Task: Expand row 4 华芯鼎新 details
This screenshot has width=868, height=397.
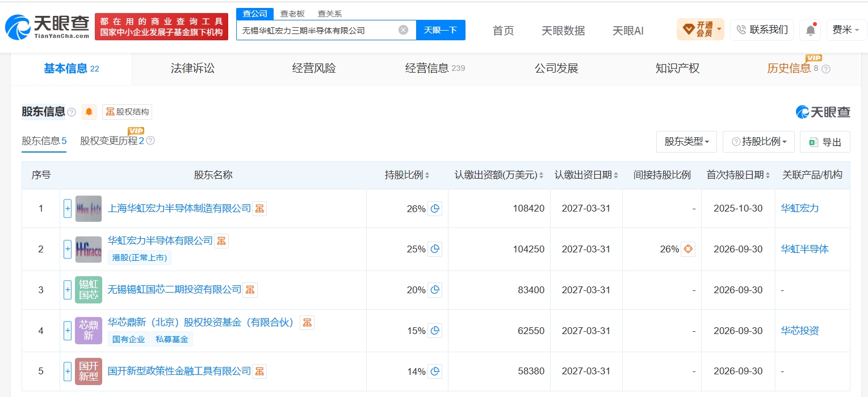Action: [x=68, y=331]
